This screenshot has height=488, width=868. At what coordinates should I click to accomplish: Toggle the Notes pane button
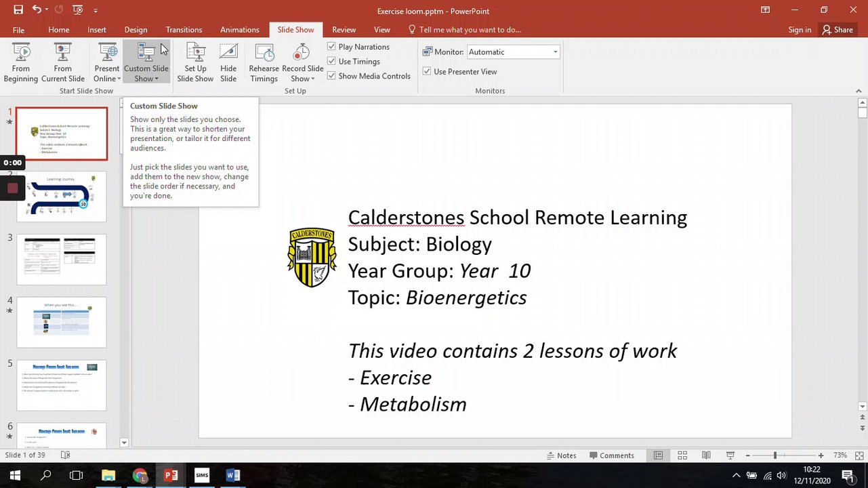coord(561,455)
